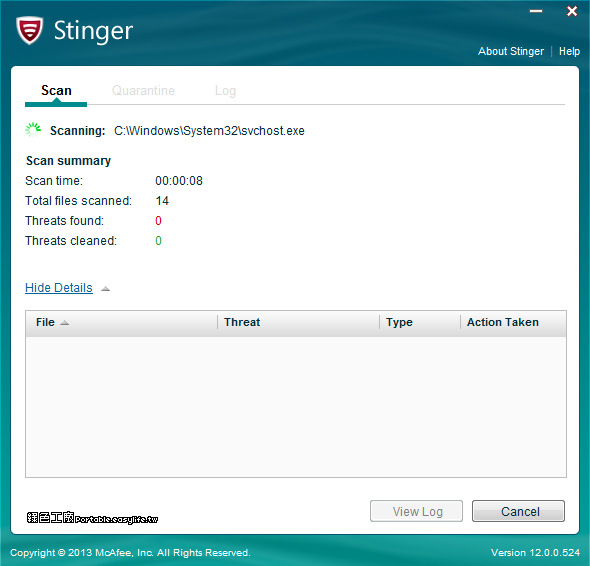
Task: Click the Type column header
Action: 420,323
